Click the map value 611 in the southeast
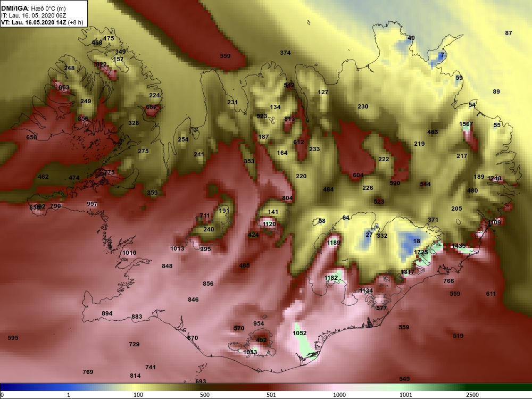 pyautogui.click(x=491, y=294)
